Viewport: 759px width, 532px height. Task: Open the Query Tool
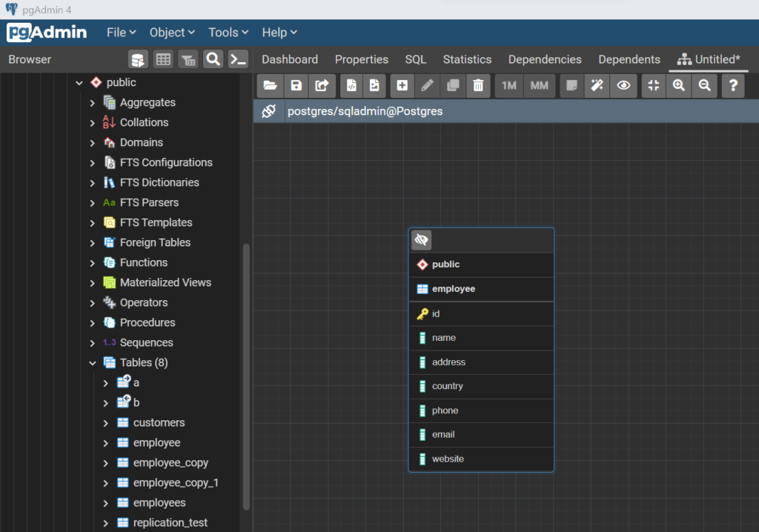137,59
